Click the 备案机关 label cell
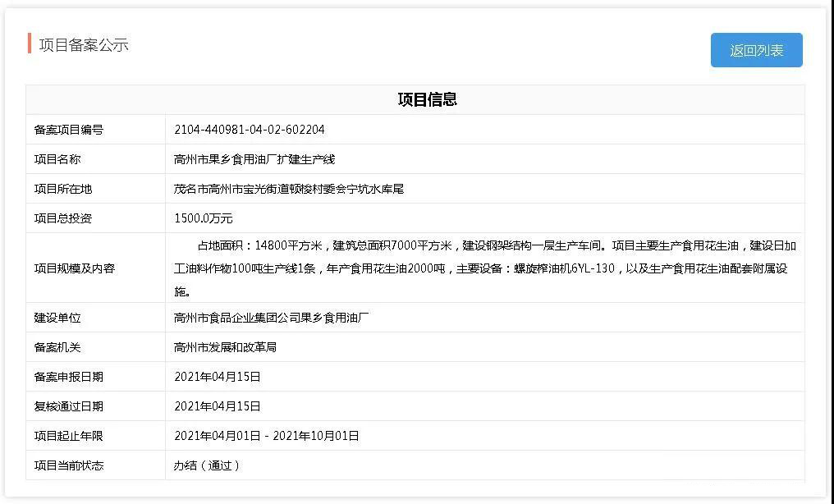This screenshot has height=504, width=834. (x=96, y=347)
